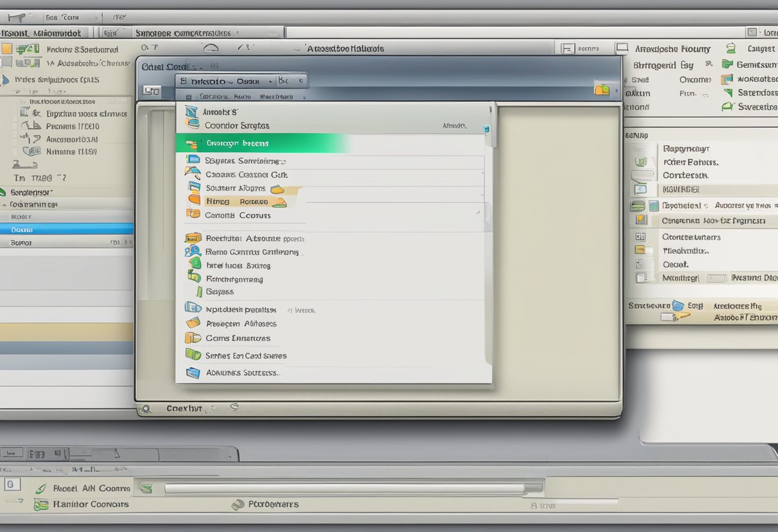Viewport: 778px width, 532px height.
Task: Click the orange folder icon in dialog title bar
Action: (x=601, y=90)
